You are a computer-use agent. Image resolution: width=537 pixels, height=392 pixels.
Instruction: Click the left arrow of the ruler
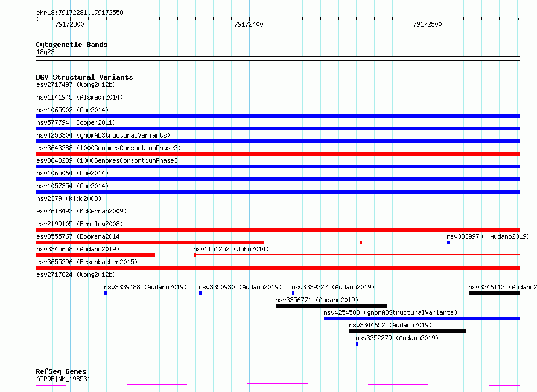(37, 19)
